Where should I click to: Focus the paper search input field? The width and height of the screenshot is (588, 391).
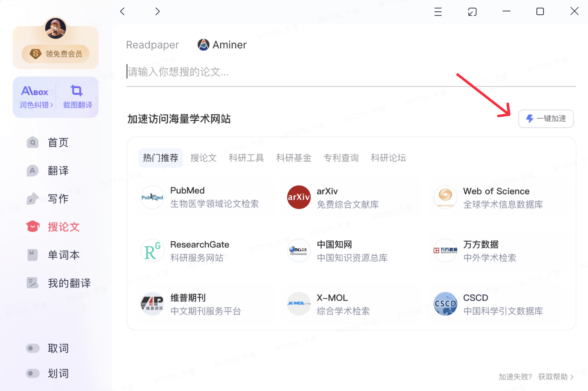tap(350, 72)
